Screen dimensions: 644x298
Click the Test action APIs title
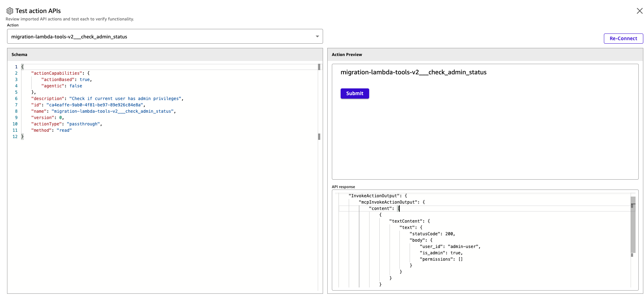click(38, 11)
